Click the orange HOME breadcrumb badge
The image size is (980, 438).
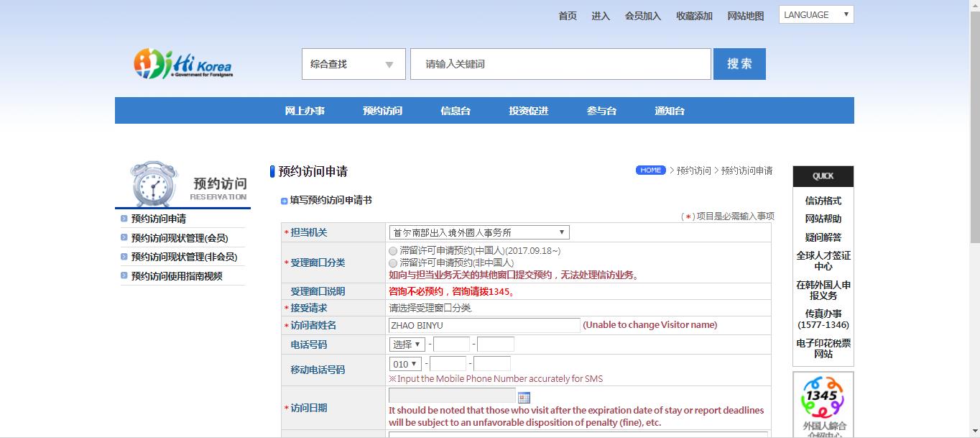[650, 170]
